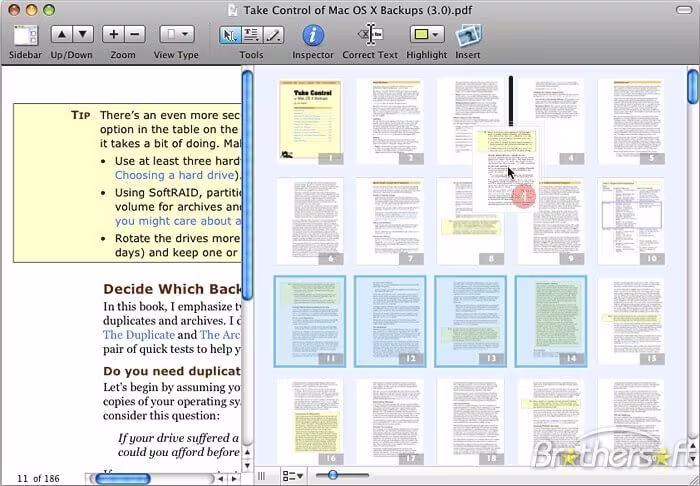
Task: Go down a page with Down arrow
Action: tap(83, 34)
